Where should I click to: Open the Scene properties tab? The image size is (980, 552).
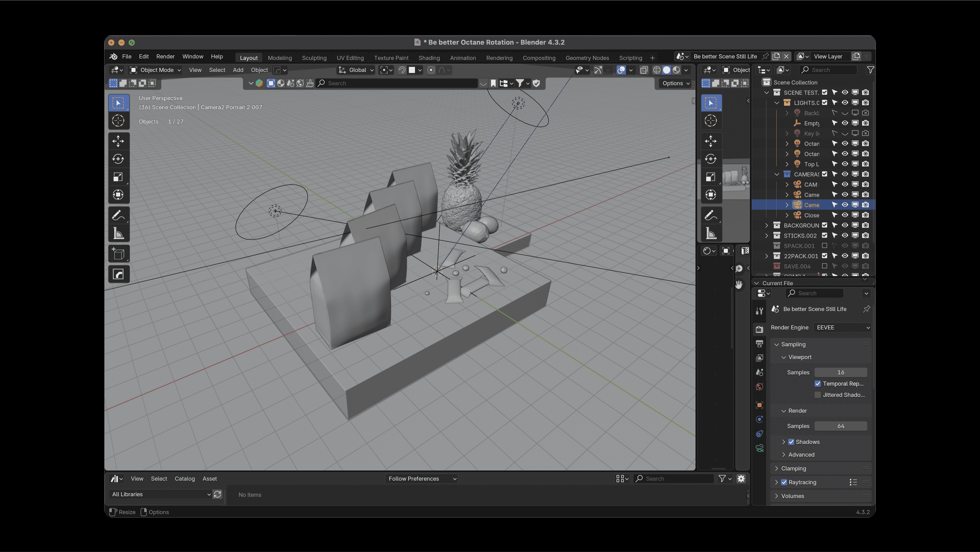(x=759, y=372)
